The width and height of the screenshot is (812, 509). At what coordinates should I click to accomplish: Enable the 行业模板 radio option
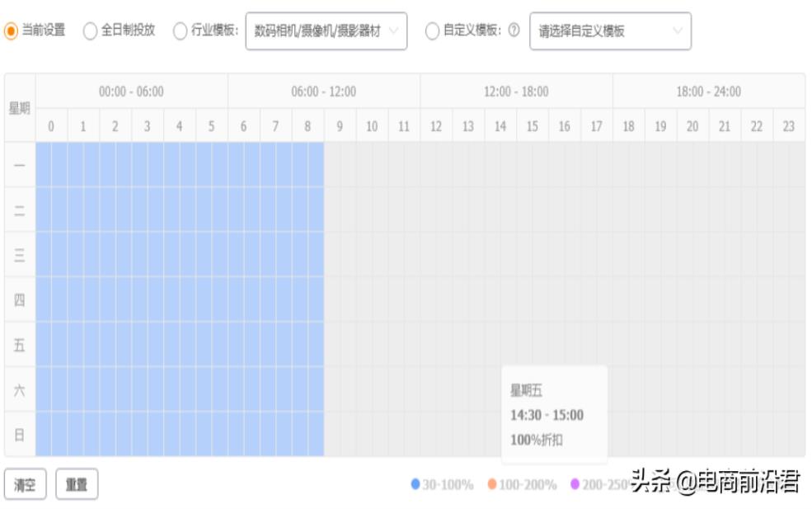point(180,31)
